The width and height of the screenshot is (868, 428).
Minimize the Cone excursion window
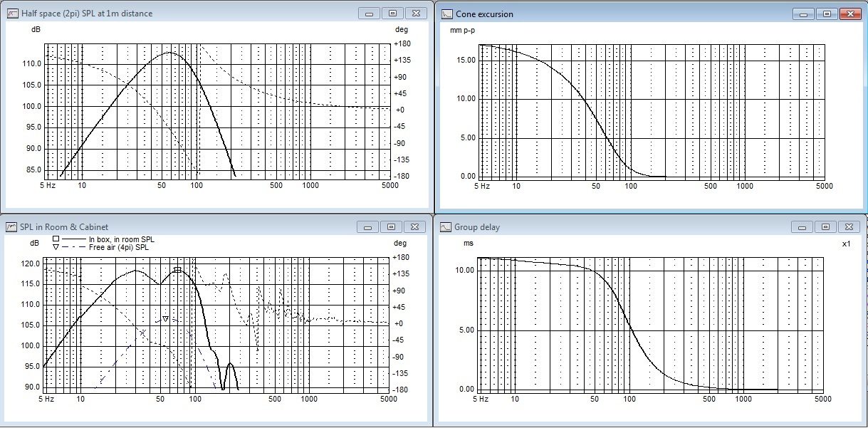coord(802,14)
